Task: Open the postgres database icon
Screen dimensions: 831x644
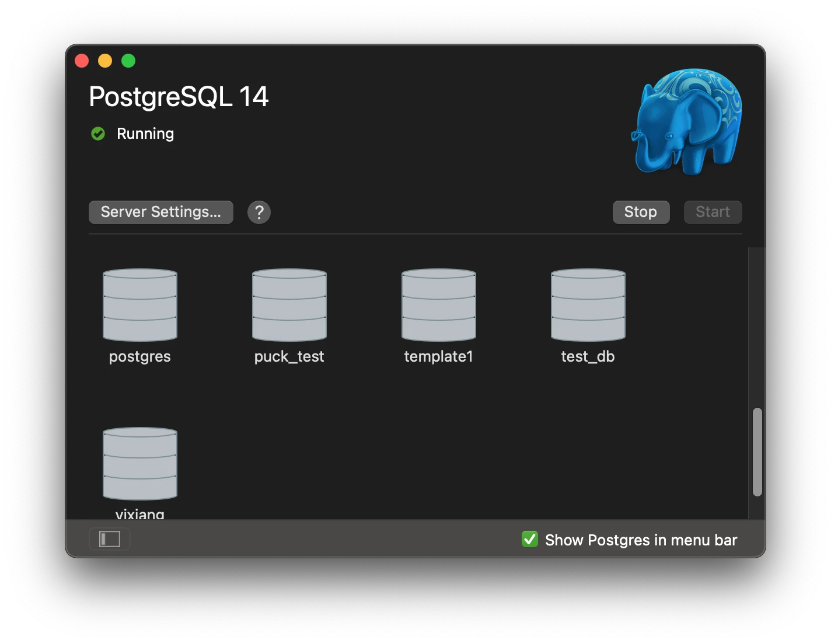Action: (140, 305)
